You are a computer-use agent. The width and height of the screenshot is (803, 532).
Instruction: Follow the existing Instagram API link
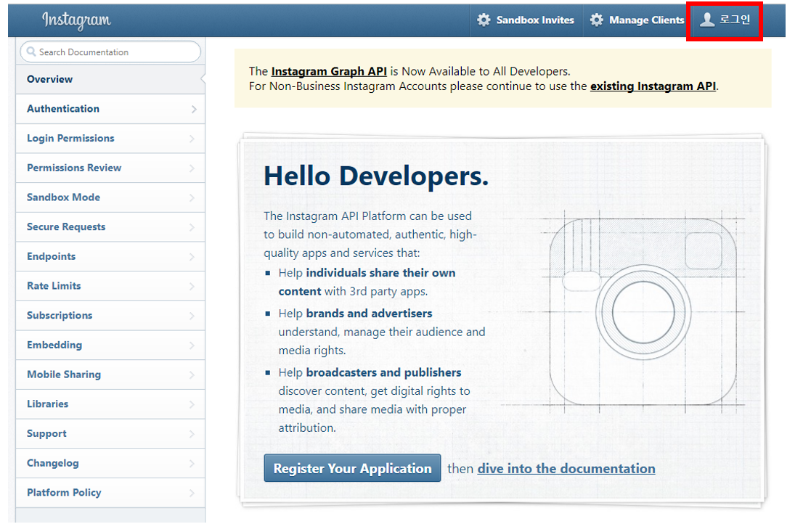tap(653, 86)
